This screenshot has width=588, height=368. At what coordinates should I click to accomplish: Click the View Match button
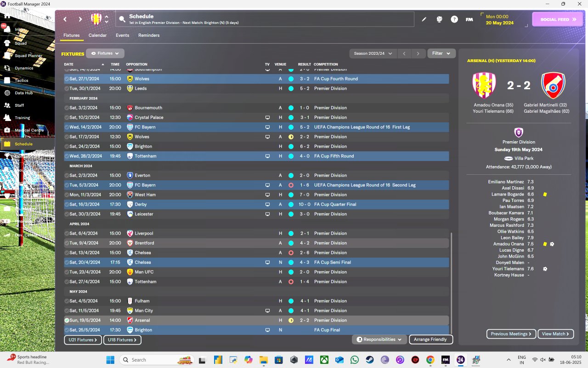pyautogui.click(x=556, y=334)
